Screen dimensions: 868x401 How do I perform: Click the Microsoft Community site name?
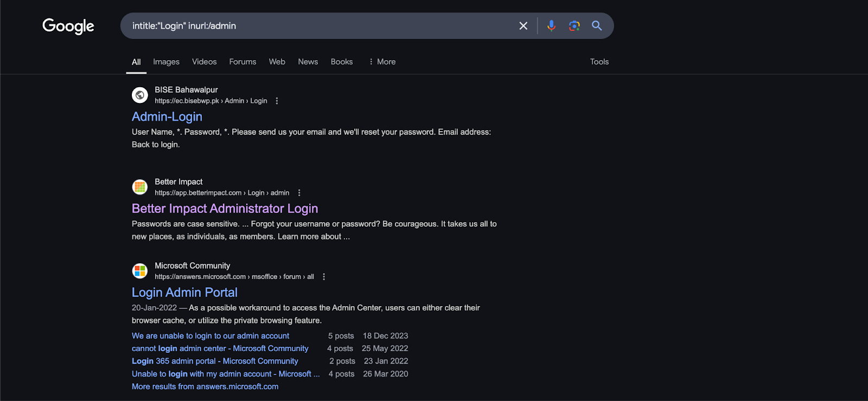(x=192, y=266)
